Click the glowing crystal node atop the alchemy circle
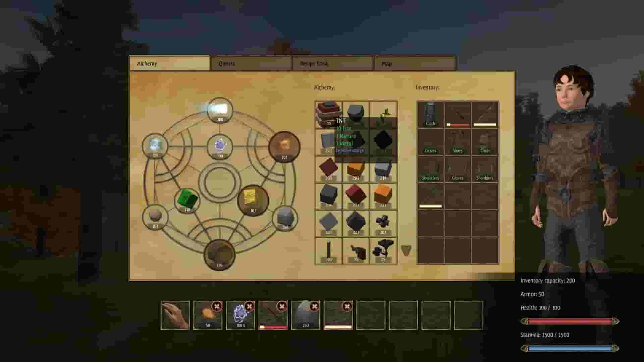The height and width of the screenshot is (362, 644). [220, 111]
